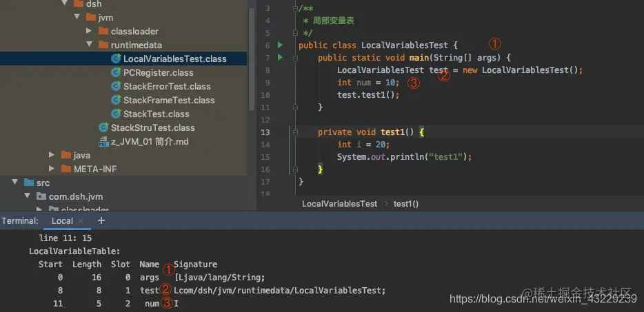
Task: Fold the Javadoc comment at line 3
Action: (x=295, y=9)
